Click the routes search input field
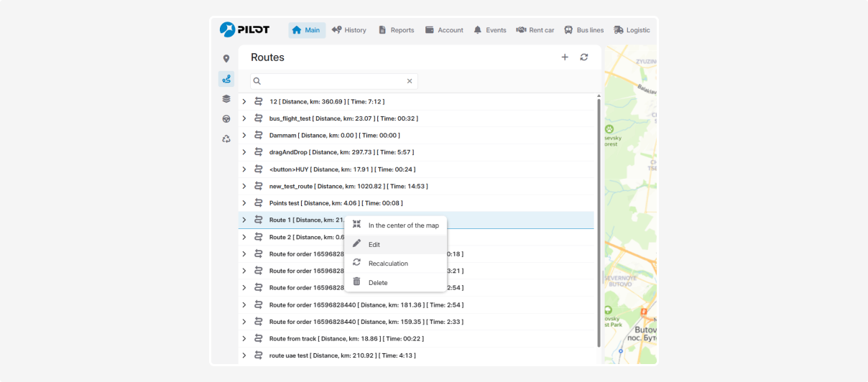 click(331, 81)
